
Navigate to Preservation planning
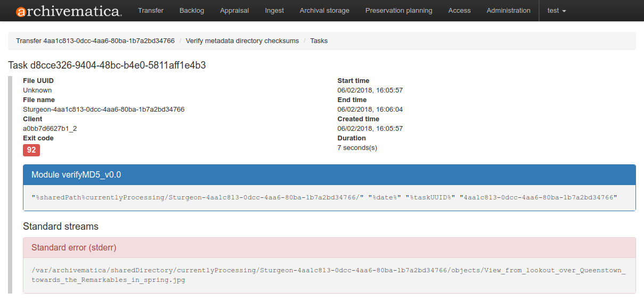click(x=398, y=11)
